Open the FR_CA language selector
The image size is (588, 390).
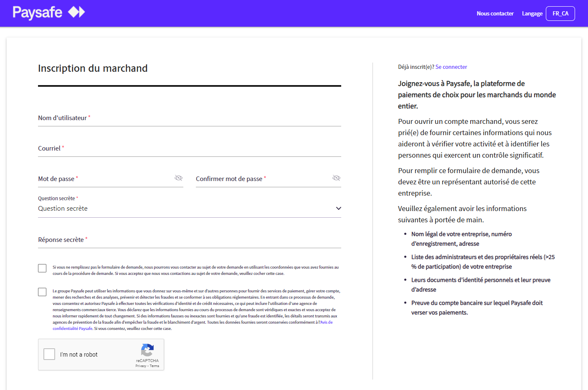pos(560,13)
